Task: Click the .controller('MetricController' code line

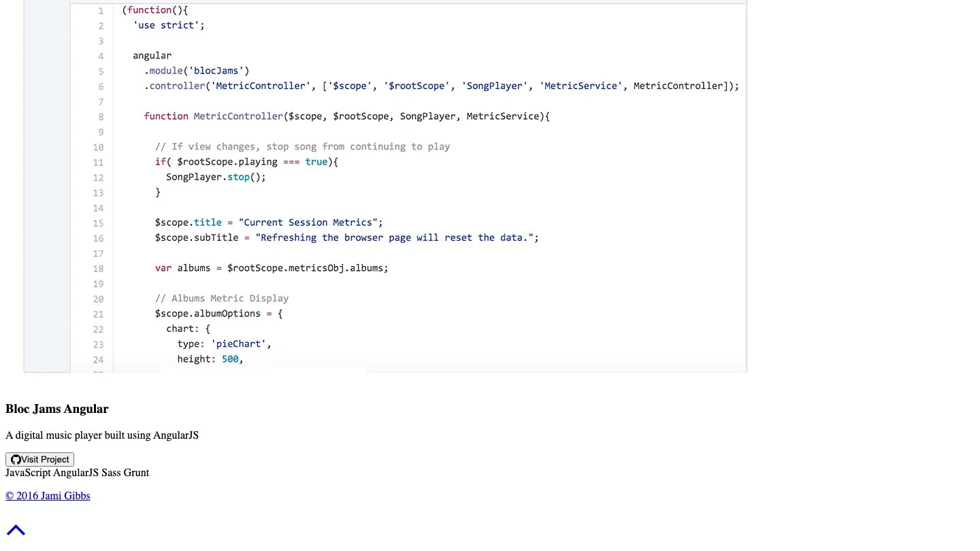Action: (441, 86)
